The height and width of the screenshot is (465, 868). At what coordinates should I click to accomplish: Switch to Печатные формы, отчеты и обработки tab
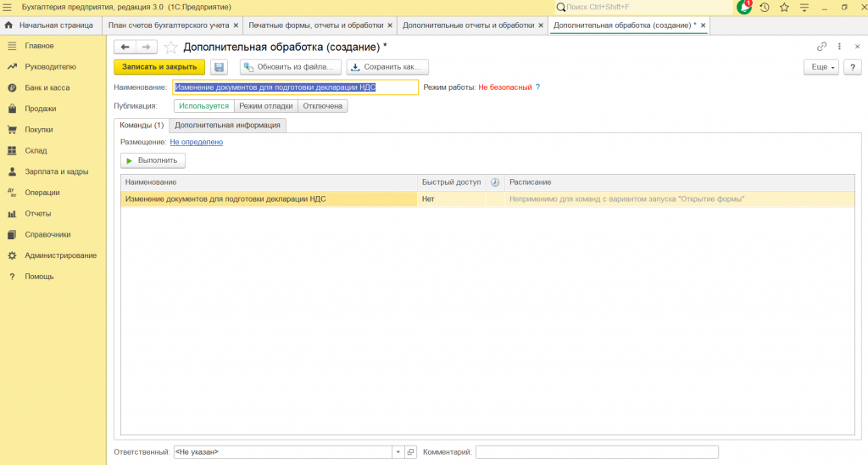[315, 25]
